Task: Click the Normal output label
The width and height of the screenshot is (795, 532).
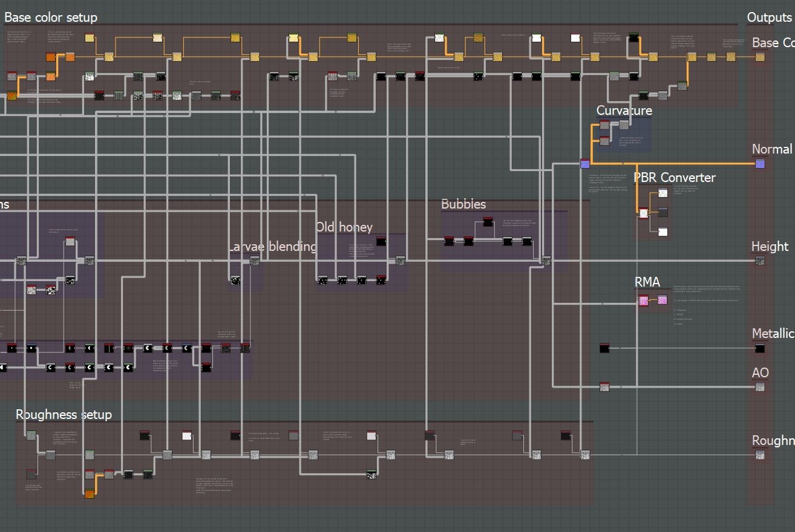Action: [772, 149]
